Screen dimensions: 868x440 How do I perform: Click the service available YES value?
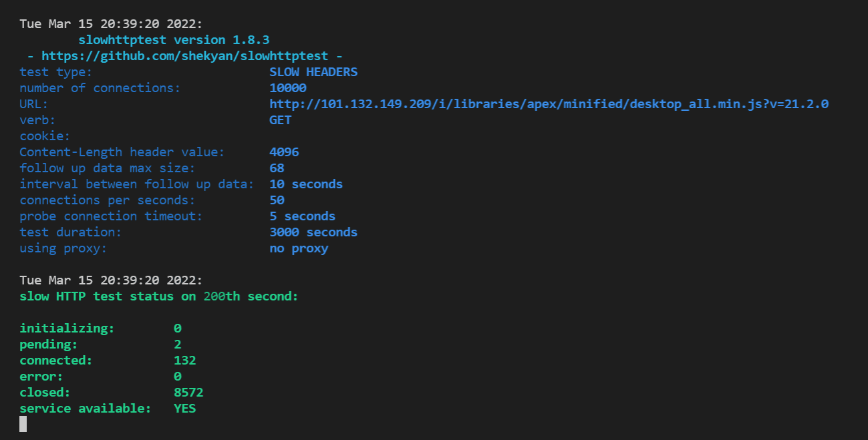coord(185,409)
